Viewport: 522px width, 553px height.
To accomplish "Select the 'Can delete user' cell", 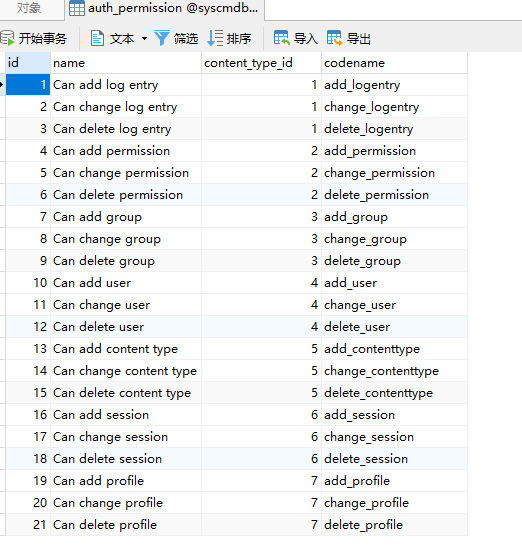I will point(126,327).
